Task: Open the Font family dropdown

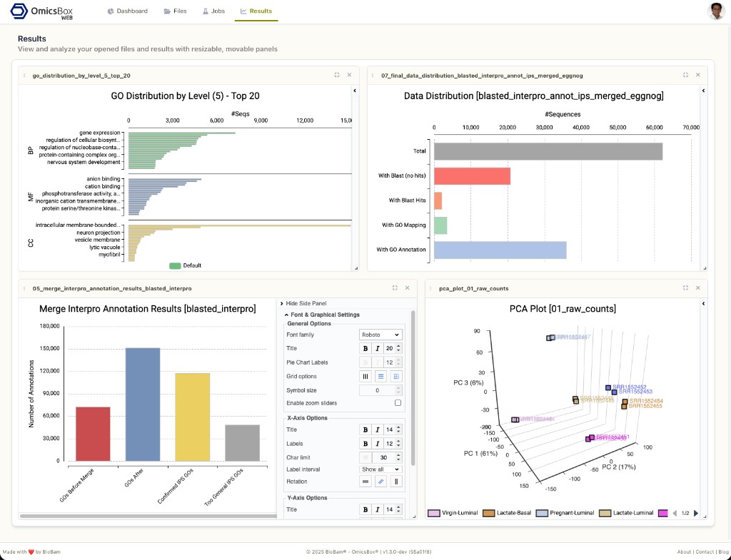Action: coord(380,335)
